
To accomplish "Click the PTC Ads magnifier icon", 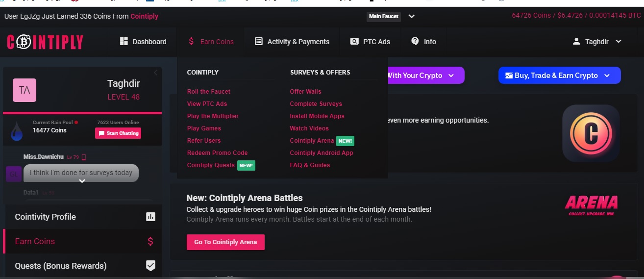I will [354, 42].
